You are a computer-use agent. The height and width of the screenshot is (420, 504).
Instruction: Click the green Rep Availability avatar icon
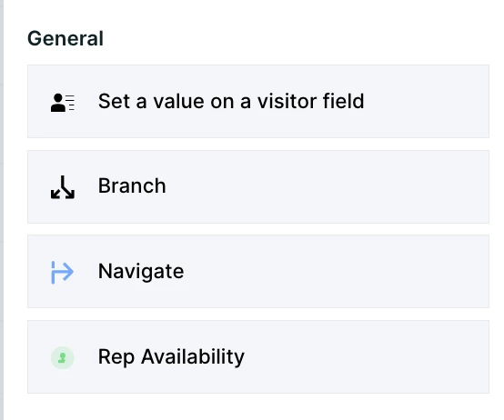click(63, 357)
